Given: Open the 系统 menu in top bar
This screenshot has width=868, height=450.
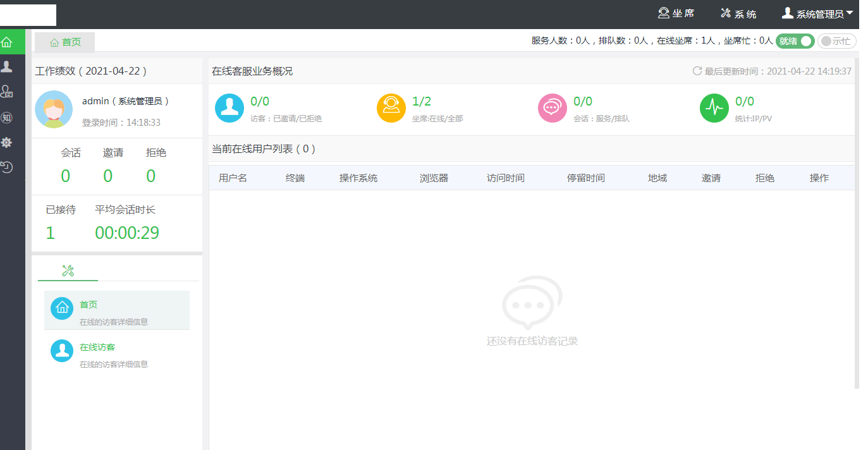Looking at the screenshot, I should 738,13.
